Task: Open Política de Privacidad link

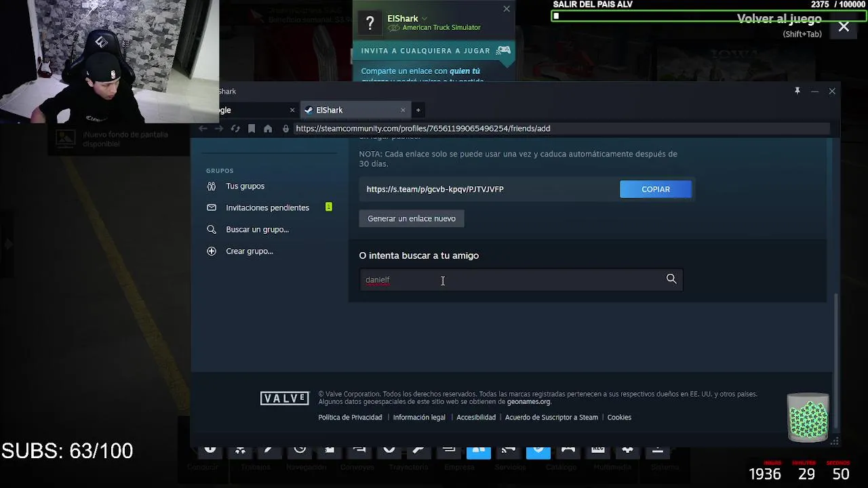Action: point(350,417)
